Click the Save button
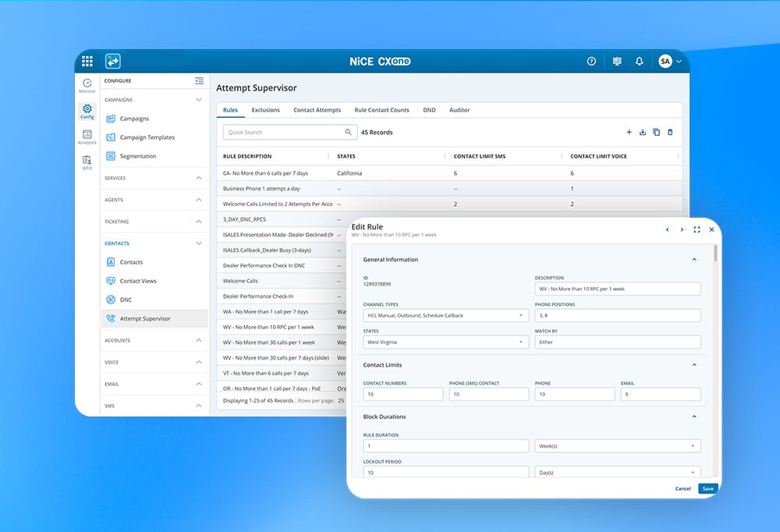780x532 pixels. tap(707, 488)
